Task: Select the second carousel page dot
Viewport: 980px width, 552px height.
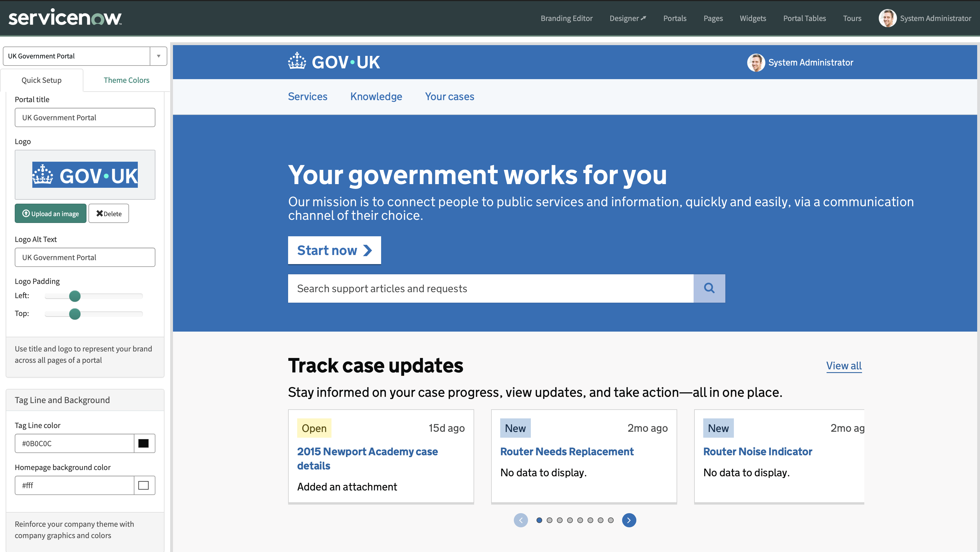Action: click(x=549, y=520)
